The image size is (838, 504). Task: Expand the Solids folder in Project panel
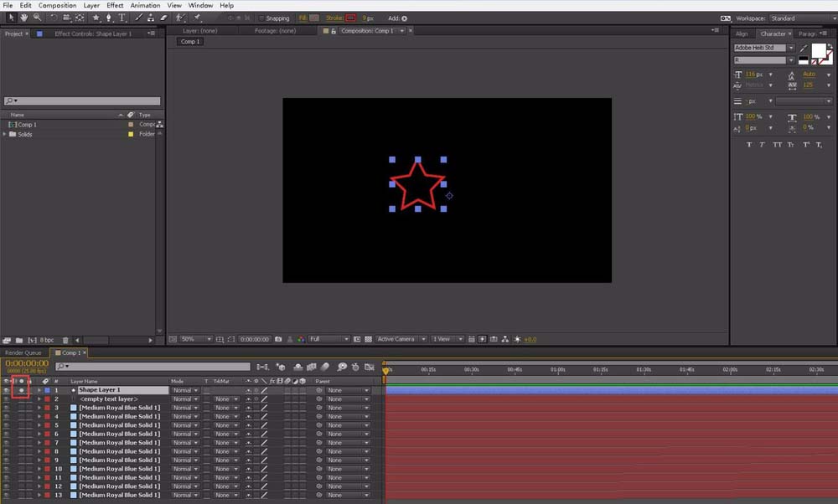(5, 135)
